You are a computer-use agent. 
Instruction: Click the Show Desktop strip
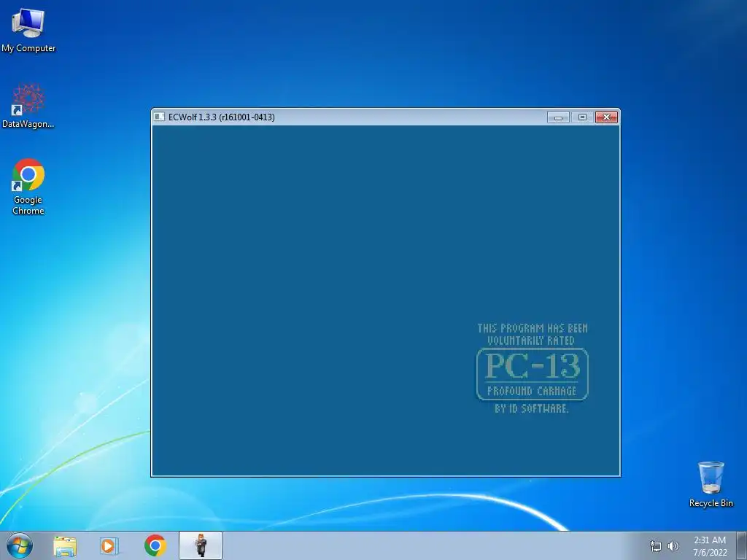(742, 545)
